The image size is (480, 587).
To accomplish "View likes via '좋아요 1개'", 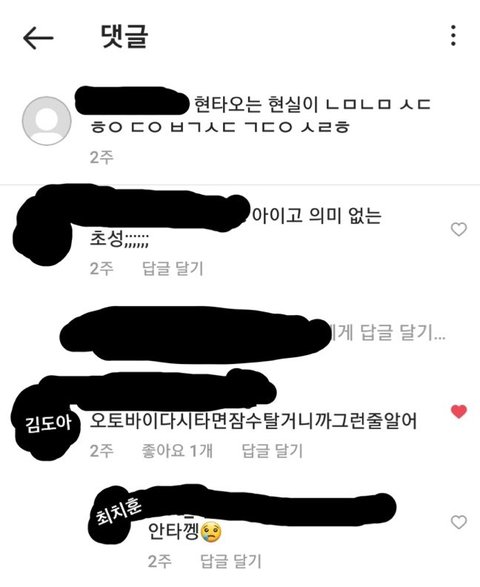I will point(177,451).
